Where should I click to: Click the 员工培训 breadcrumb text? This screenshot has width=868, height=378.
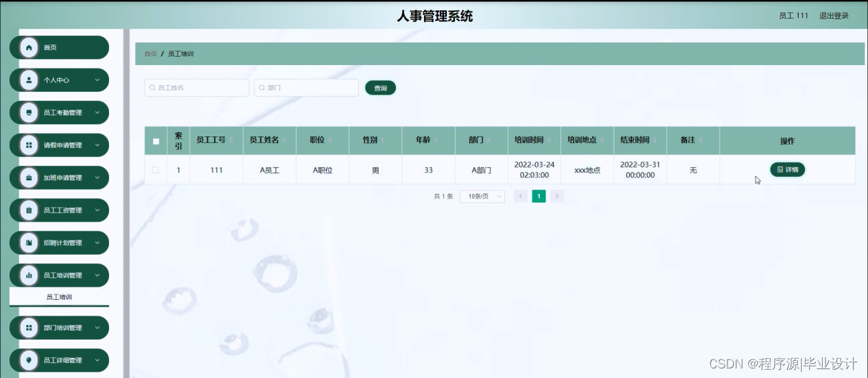click(181, 53)
